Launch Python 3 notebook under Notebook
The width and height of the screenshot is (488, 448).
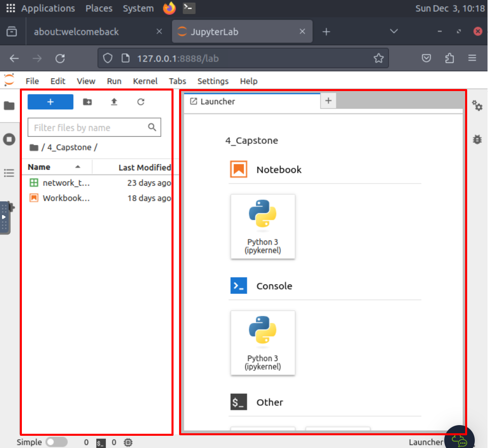tap(263, 226)
